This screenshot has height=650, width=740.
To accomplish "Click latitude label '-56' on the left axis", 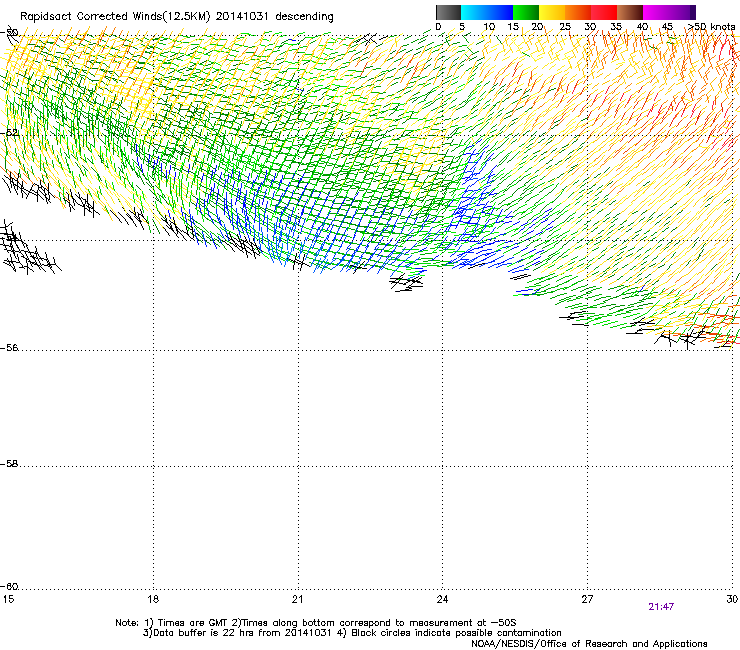I will [x=9, y=348].
